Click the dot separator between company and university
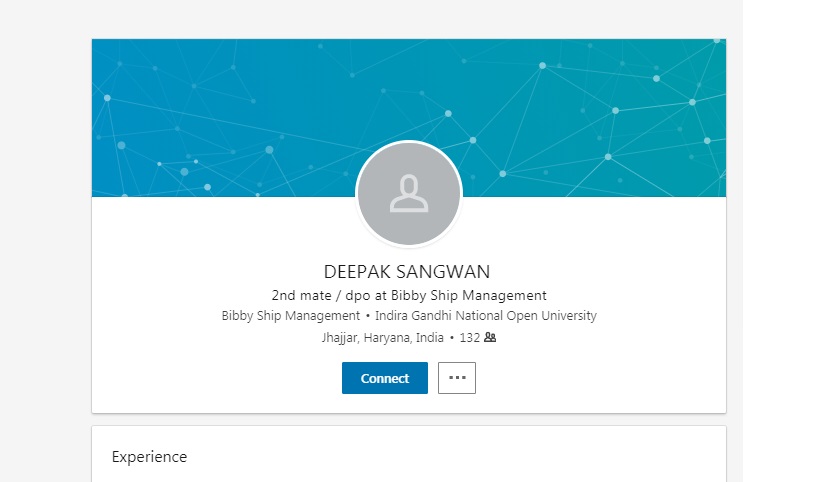The width and height of the screenshot is (819, 482). [369, 316]
